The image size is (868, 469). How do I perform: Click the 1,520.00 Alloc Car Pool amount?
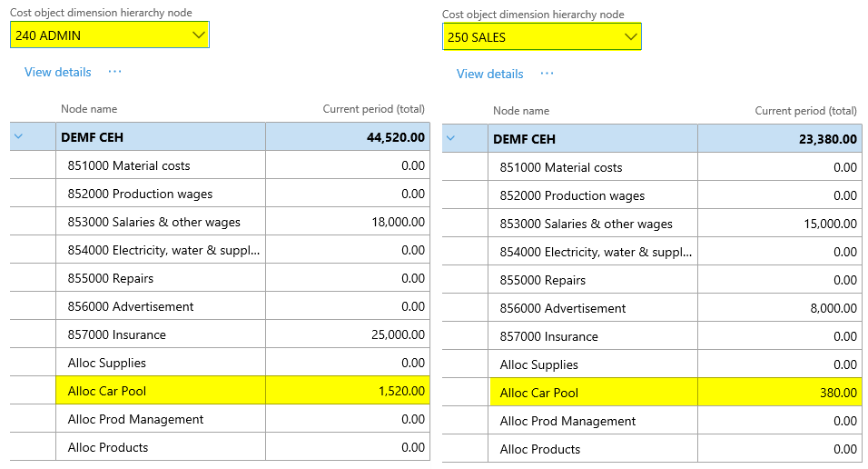click(x=399, y=391)
